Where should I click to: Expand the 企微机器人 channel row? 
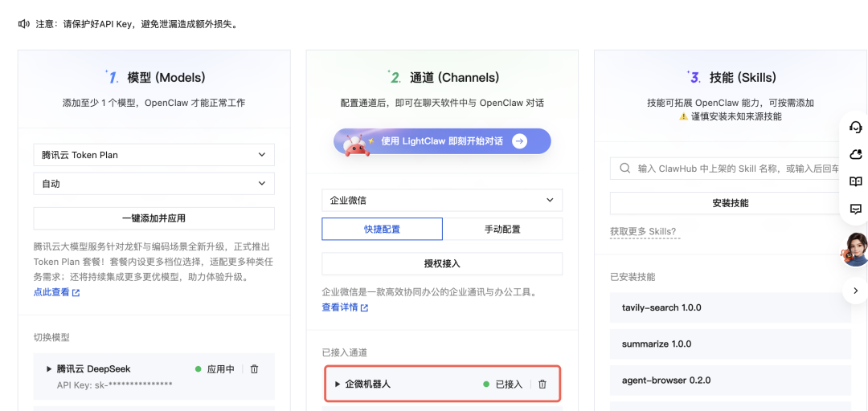point(338,384)
